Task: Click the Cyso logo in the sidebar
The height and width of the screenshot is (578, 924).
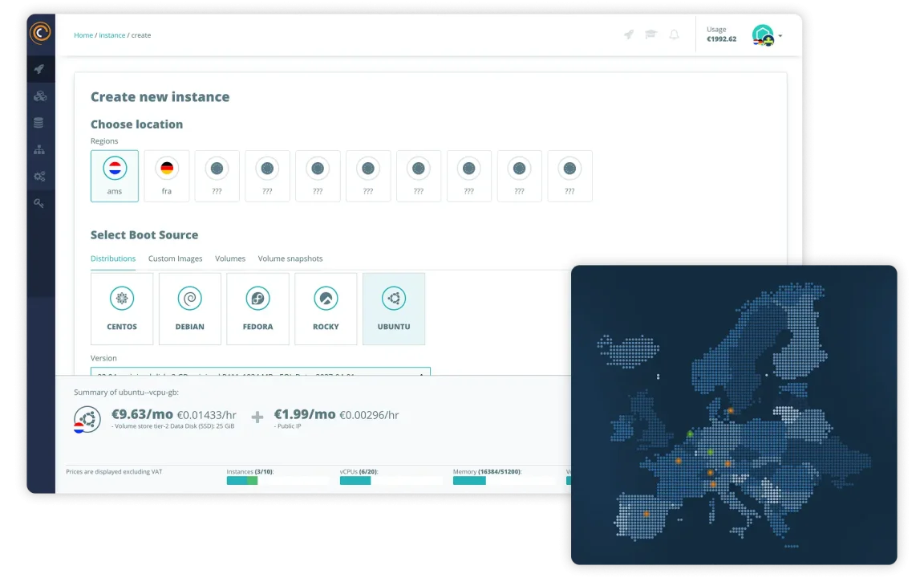Action: [x=40, y=33]
